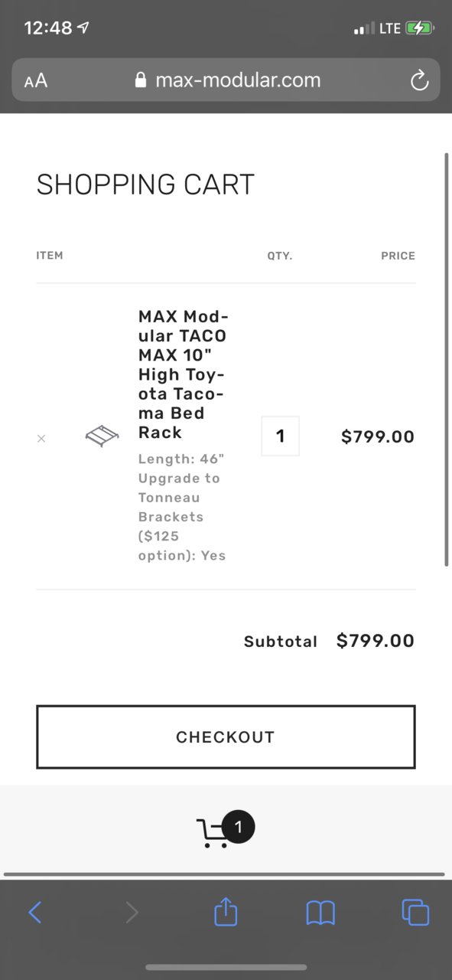Click the page scrollbar on the right
The image size is (452, 980).
(x=447, y=360)
